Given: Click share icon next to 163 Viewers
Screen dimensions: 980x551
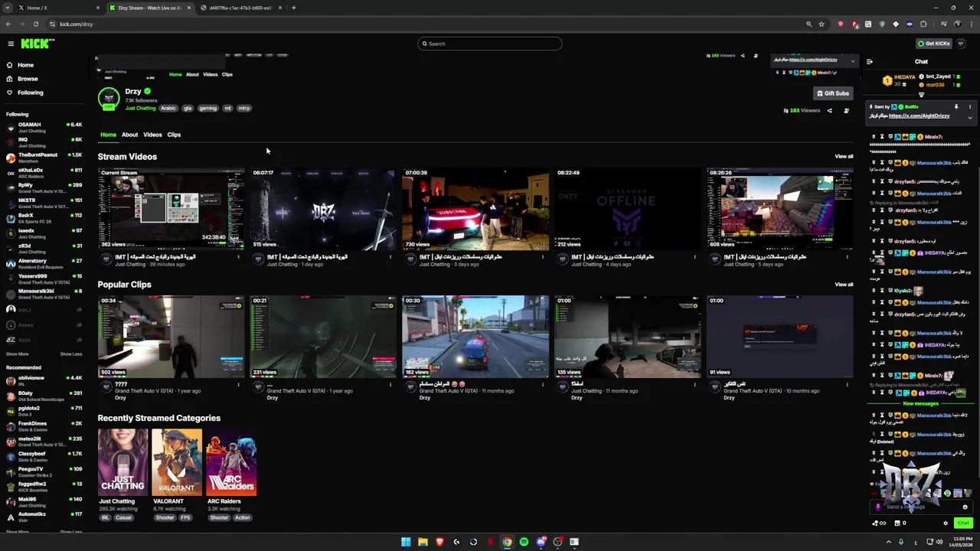Looking at the screenshot, I should tap(829, 111).
